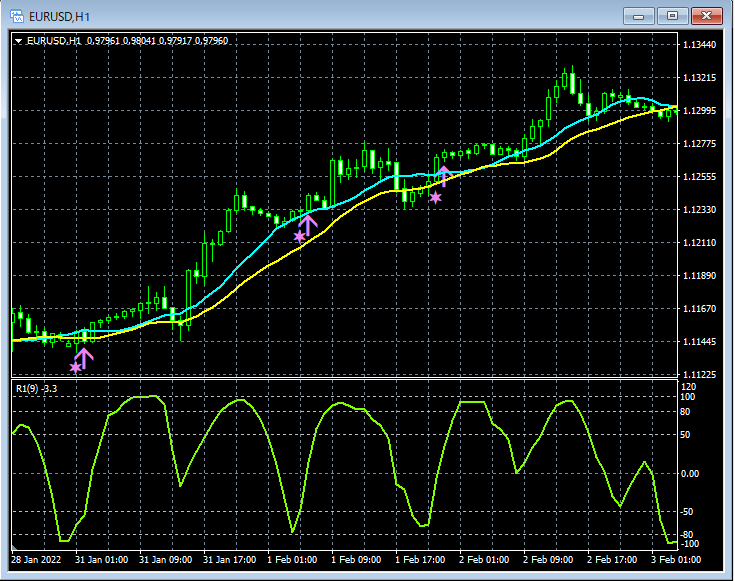Click the 2 Feb 17:00 time axis label
Image resolution: width=735 pixels, height=581 pixels.
612,559
